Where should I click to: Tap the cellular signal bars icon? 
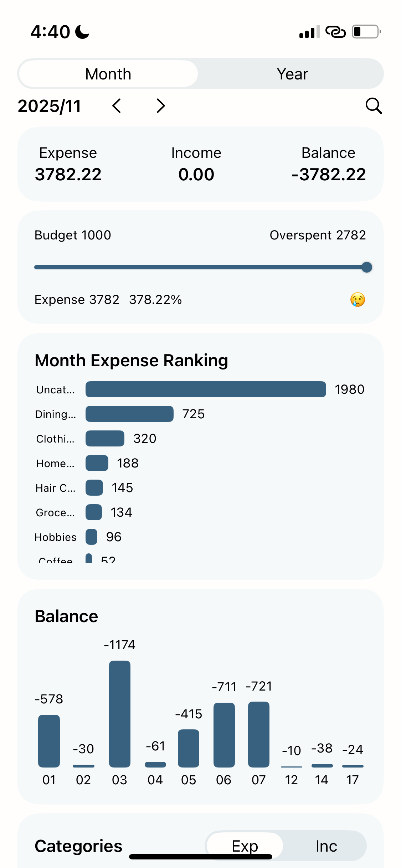[309, 32]
